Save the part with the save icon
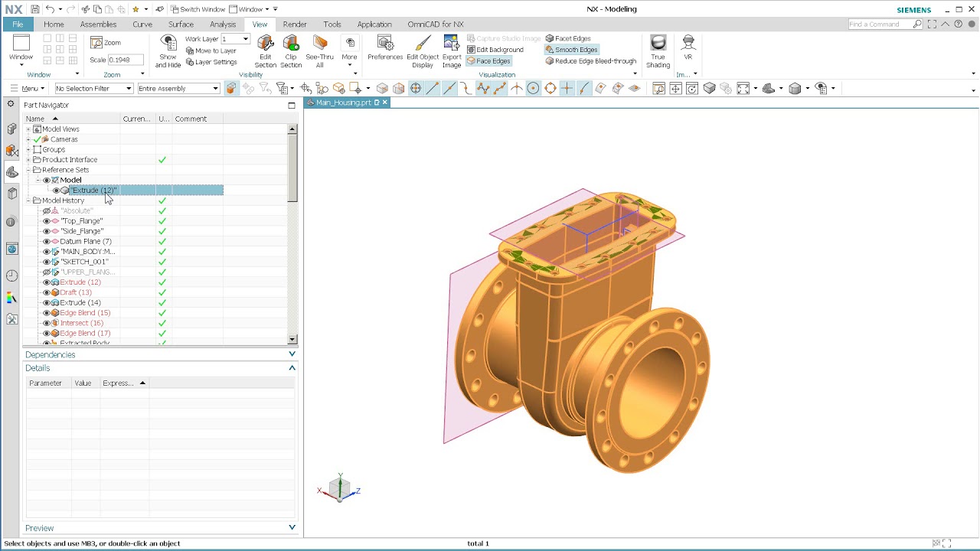980x551 pixels. pyautogui.click(x=35, y=9)
